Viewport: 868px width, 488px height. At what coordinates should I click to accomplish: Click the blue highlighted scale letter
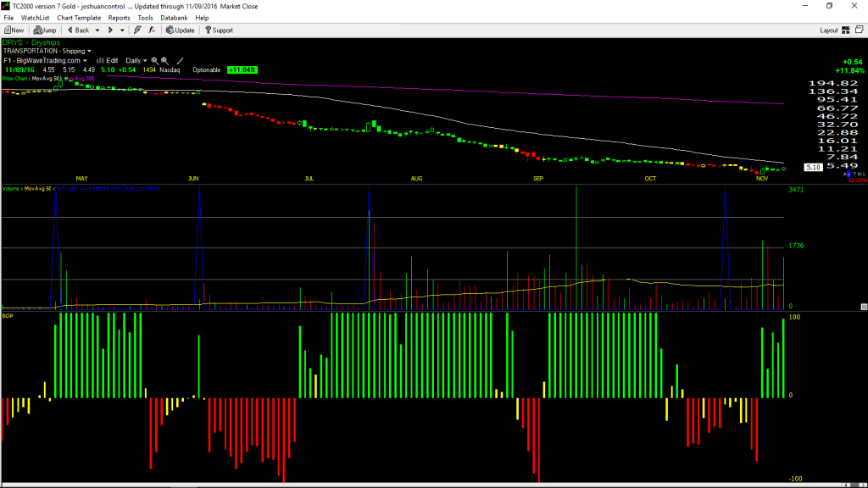pos(848,175)
